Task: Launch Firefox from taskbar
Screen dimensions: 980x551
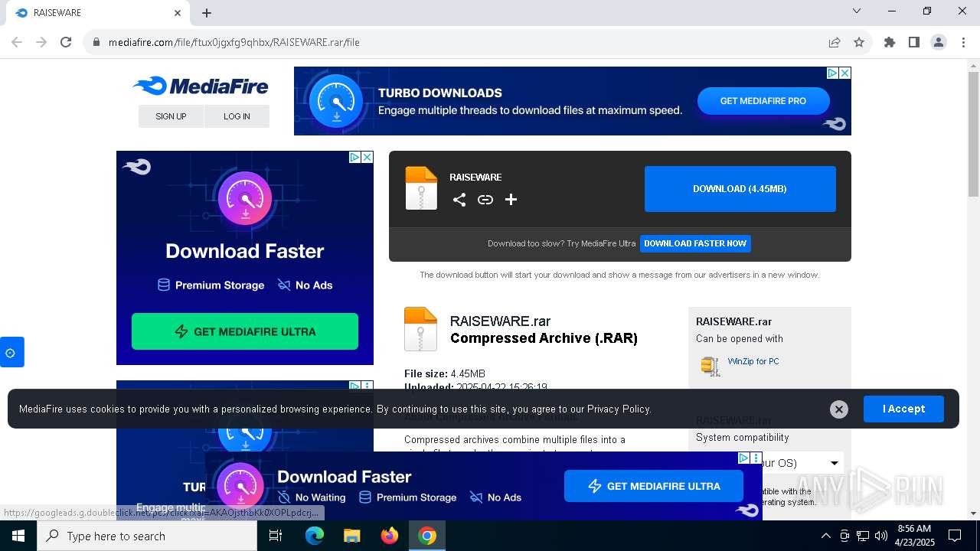Action: tap(390, 536)
